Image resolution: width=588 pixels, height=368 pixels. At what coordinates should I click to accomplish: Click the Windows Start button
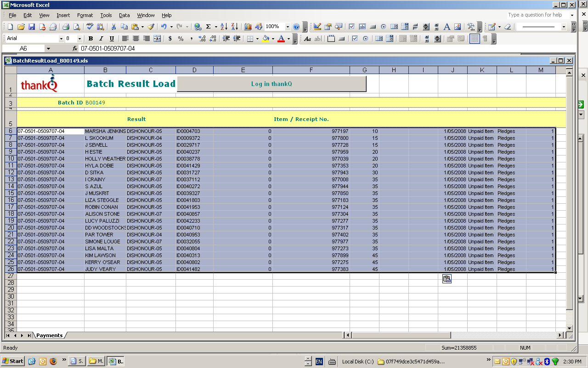pyautogui.click(x=13, y=361)
